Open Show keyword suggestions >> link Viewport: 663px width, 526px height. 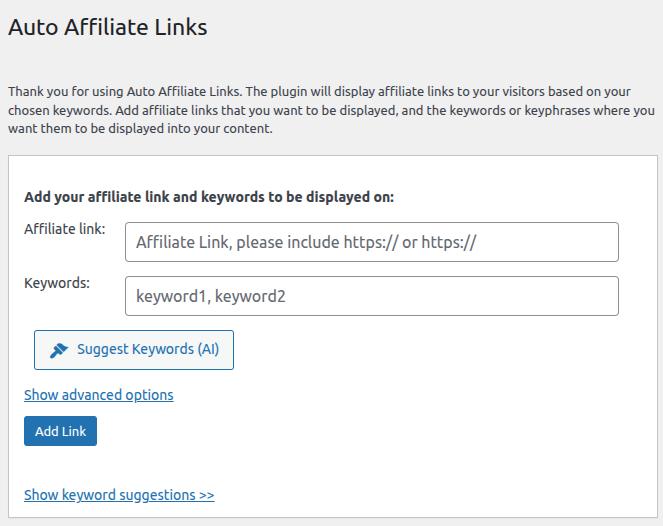(x=119, y=495)
